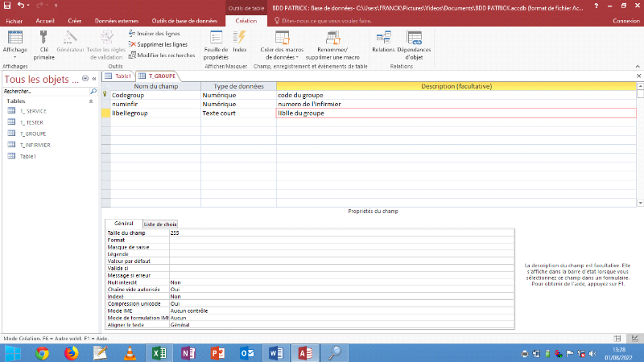Select the Liste de choix tab
Image resolution: width=644 pixels, height=362 pixels.
[x=160, y=224]
